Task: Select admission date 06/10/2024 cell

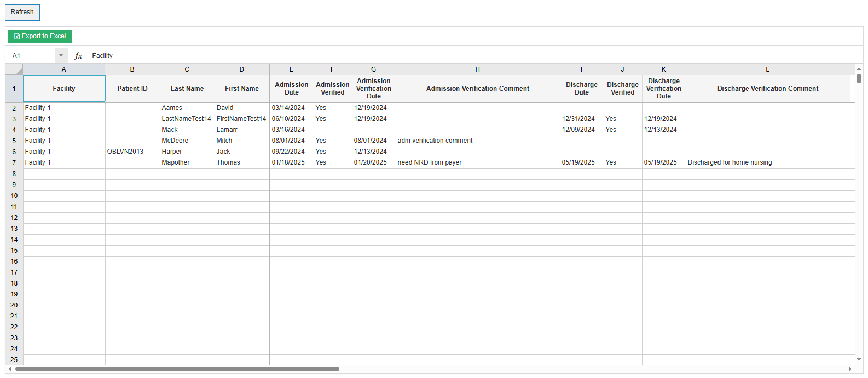Action: 292,119
